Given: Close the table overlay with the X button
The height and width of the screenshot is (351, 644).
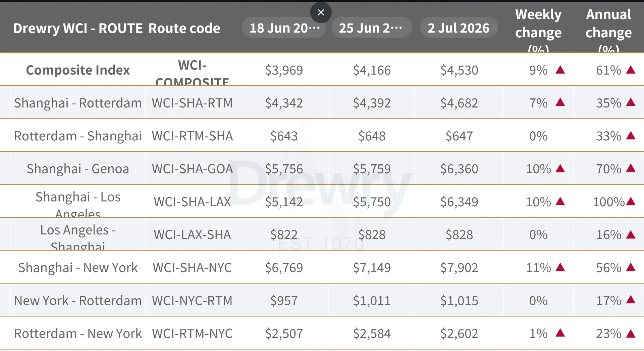Looking at the screenshot, I should [321, 12].
